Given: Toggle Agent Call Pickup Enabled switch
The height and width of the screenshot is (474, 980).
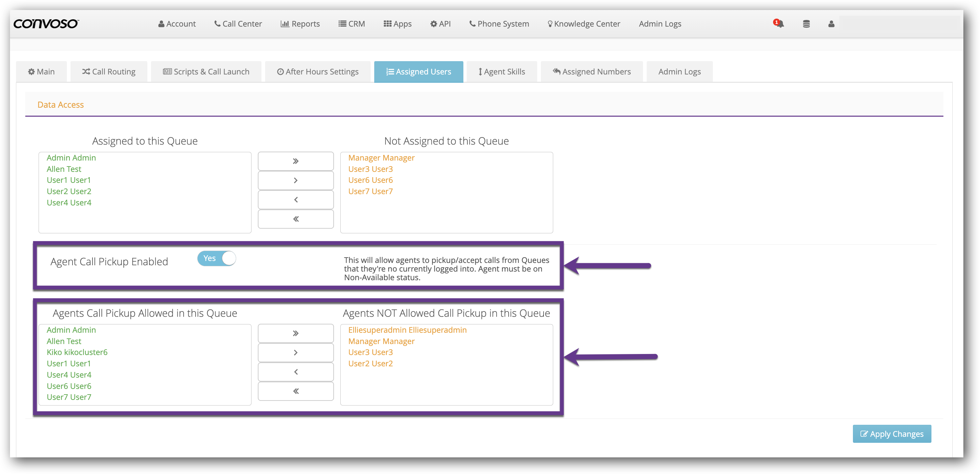Looking at the screenshot, I should (x=217, y=259).
